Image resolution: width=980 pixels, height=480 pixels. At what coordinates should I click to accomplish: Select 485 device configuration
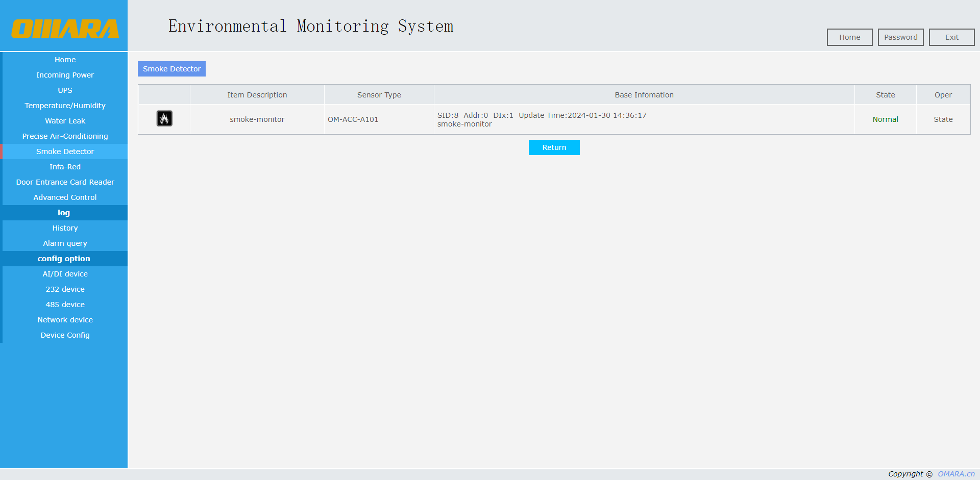coord(65,305)
